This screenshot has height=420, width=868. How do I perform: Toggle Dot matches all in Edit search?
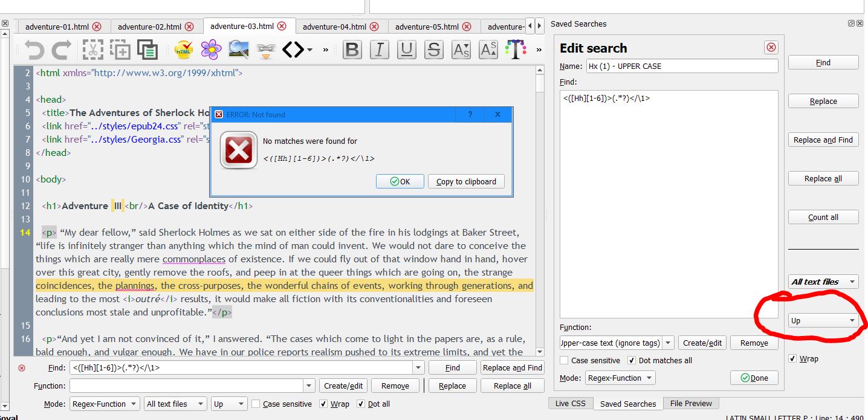pyautogui.click(x=632, y=360)
